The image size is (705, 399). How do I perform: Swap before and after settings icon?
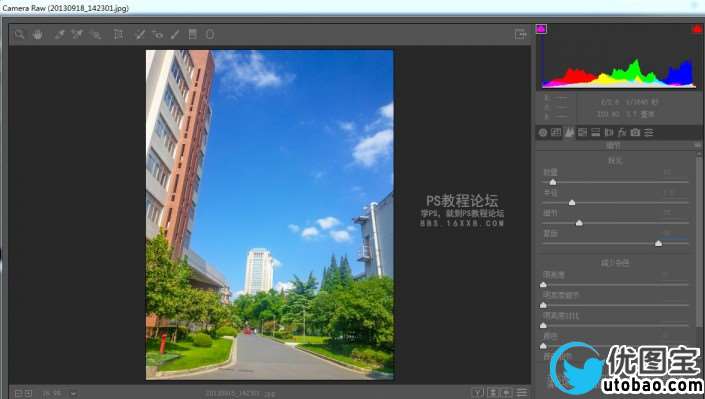pyautogui.click(x=492, y=393)
